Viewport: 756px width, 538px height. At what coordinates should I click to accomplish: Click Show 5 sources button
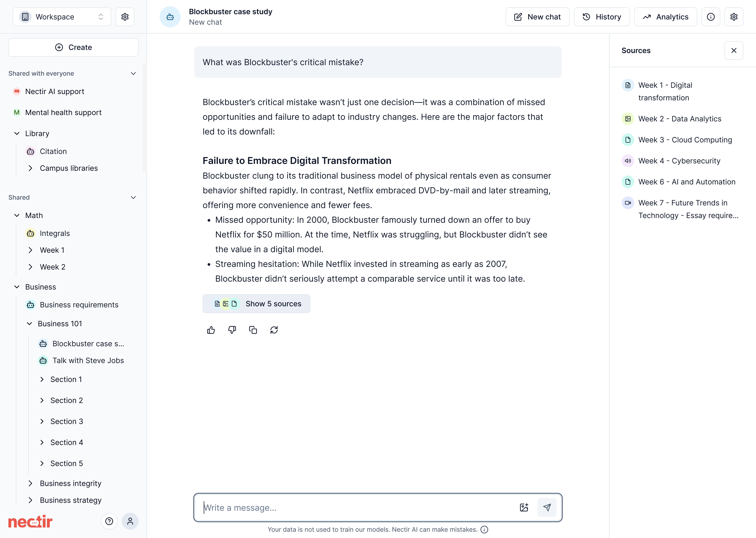click(x=256, y=304)
